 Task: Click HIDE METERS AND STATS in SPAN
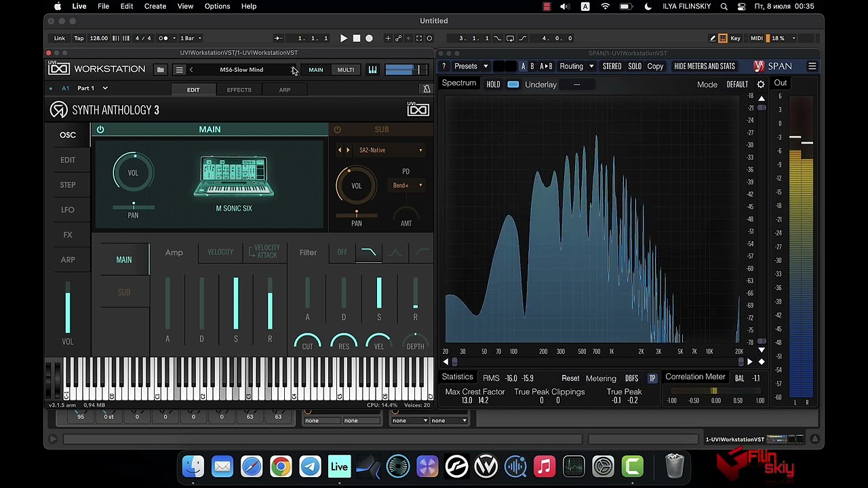(705, 66)
